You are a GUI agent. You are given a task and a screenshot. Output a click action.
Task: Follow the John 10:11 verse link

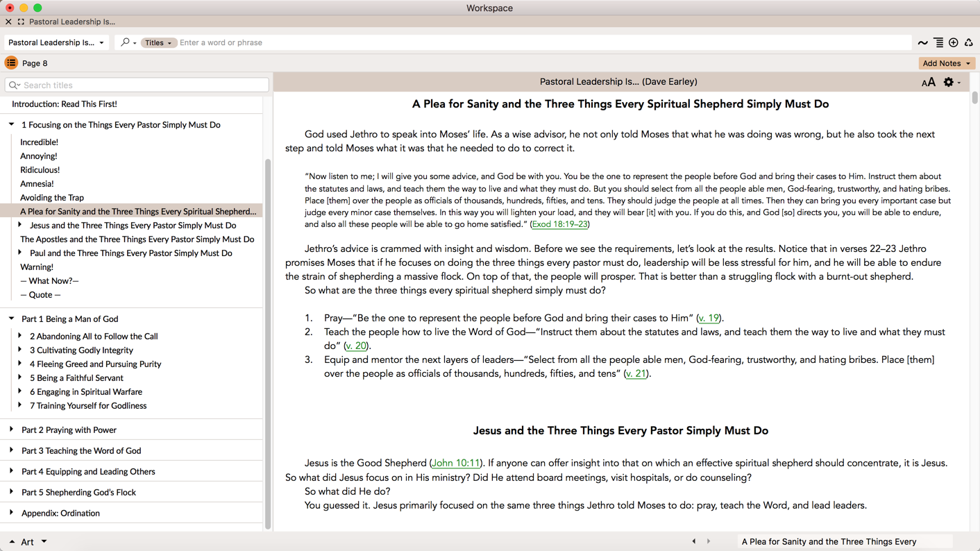[455, 463]
